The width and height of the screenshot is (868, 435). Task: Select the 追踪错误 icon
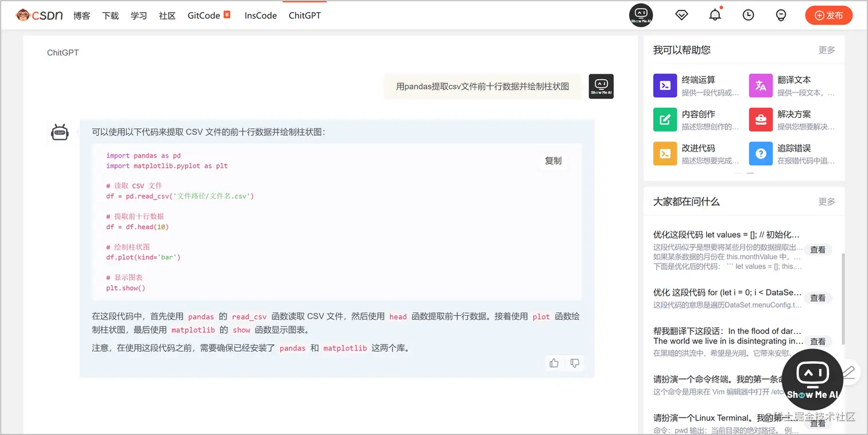[x=761, y=153]
